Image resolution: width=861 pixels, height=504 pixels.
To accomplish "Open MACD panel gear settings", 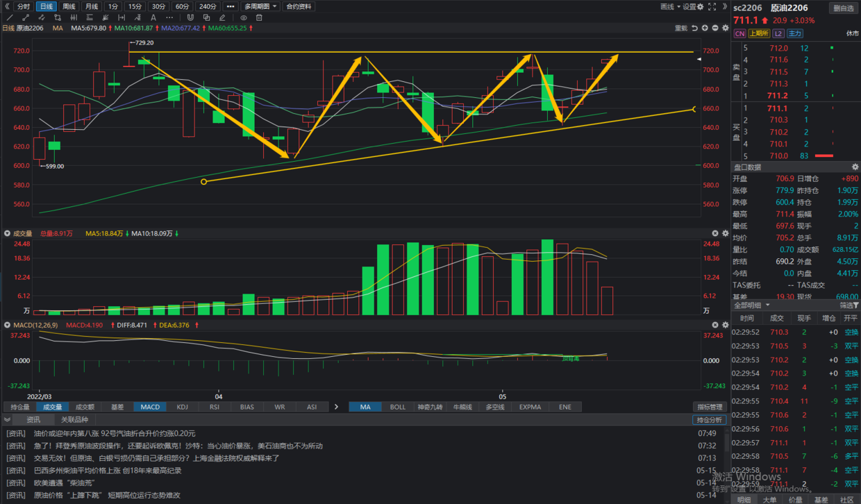I will (726, 325).
